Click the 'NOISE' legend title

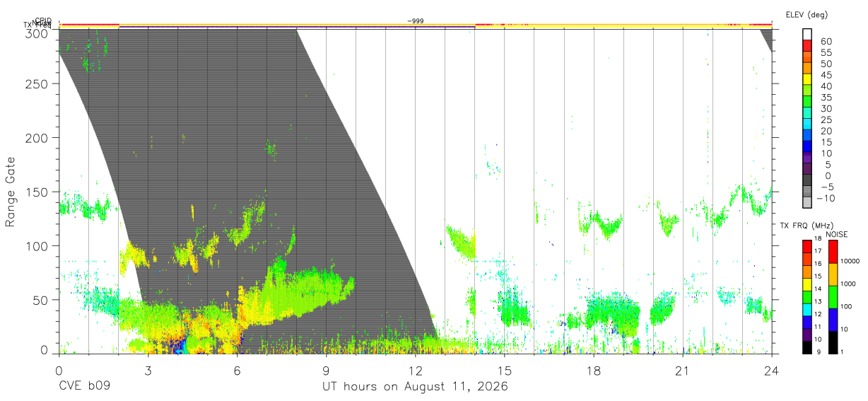(837, 234)
